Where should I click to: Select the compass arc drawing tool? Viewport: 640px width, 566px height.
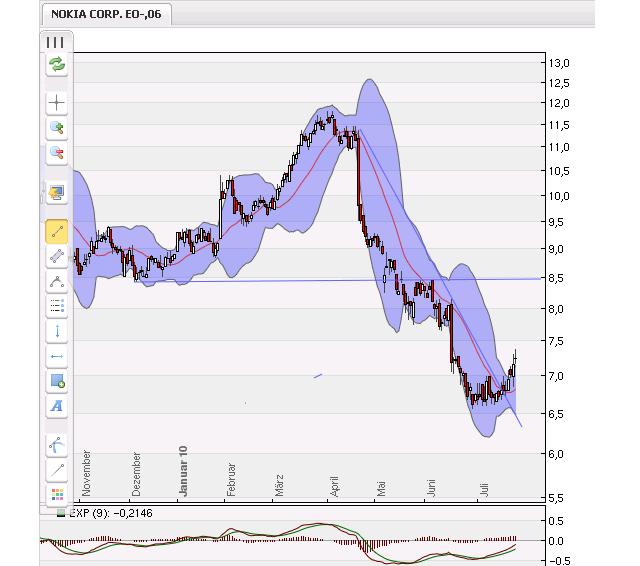57,445
